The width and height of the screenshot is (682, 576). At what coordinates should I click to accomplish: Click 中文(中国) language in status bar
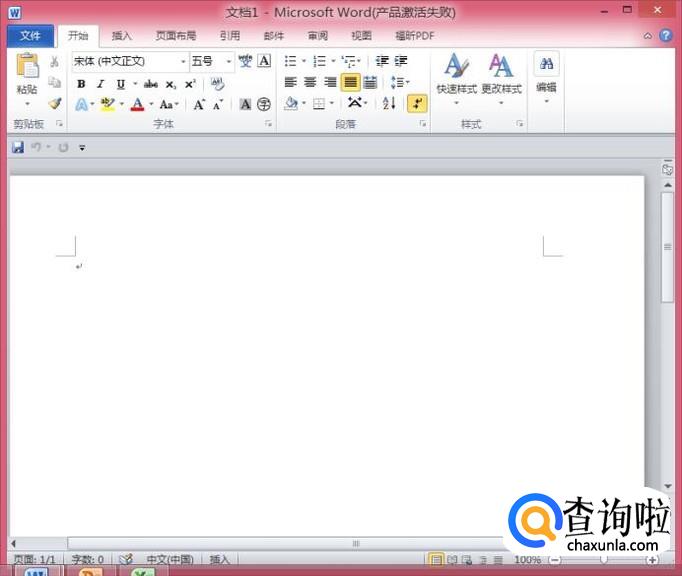tap(170, 559)
